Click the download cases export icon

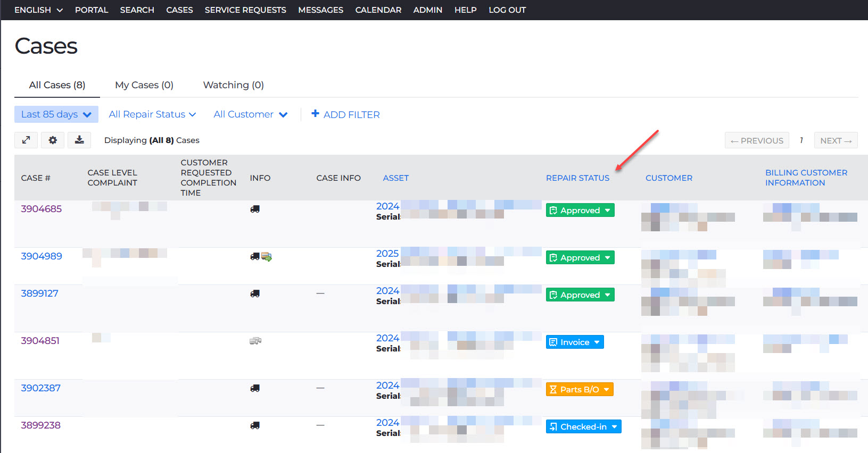click(x=79, y=140)
